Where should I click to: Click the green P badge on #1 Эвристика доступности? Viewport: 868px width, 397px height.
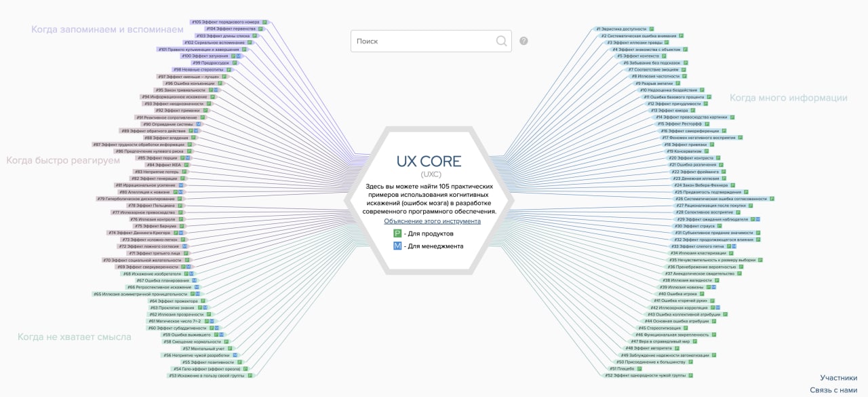click(651, 29)
